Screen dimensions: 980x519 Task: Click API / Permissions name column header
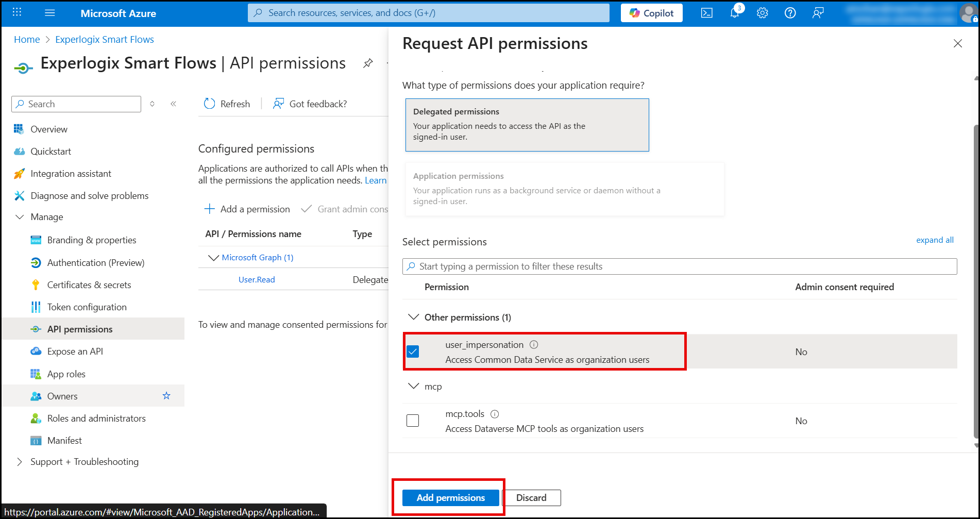coord(253,234)
